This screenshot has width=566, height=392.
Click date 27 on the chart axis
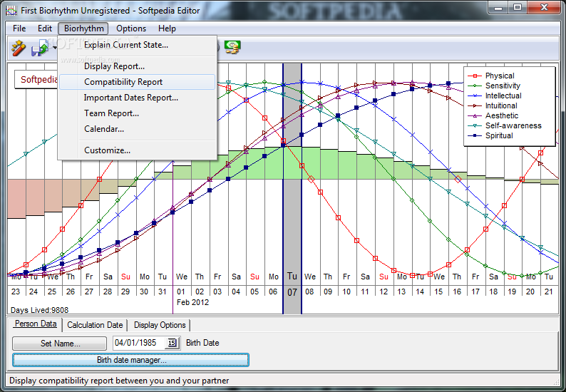click(x=89, y=292)
